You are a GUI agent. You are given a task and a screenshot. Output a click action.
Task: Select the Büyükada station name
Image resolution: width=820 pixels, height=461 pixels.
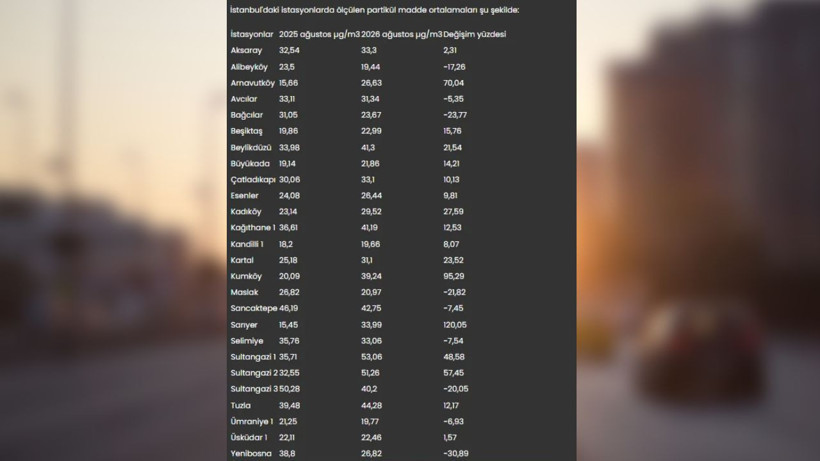[250, 164]
